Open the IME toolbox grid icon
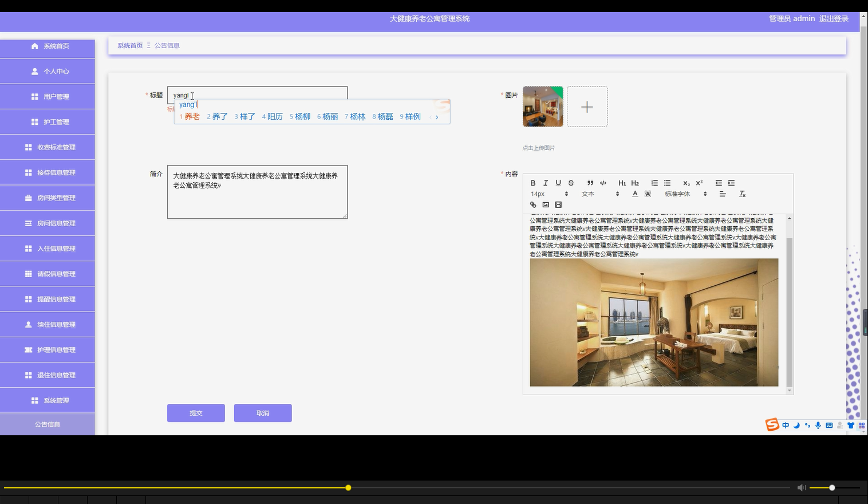Image resolution: width=868 pixels, height=504 pixels. pyautogui.click(x=862, y=425)
